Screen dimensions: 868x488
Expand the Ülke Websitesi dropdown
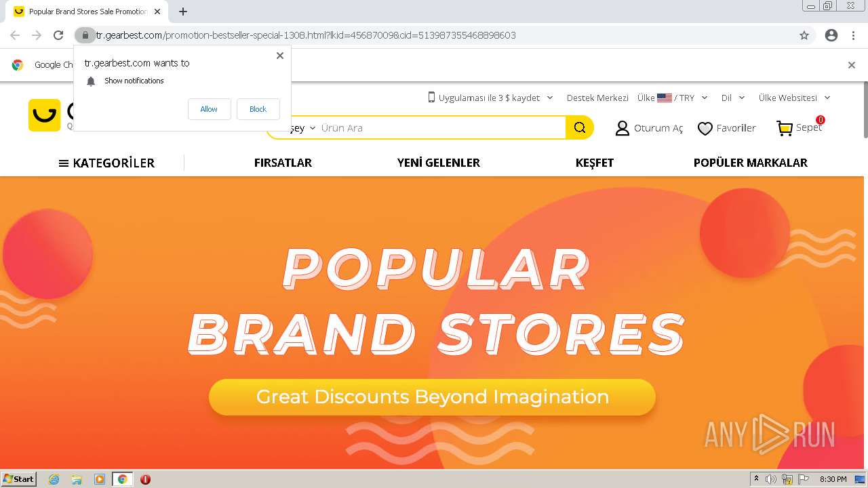click(794, 98)
